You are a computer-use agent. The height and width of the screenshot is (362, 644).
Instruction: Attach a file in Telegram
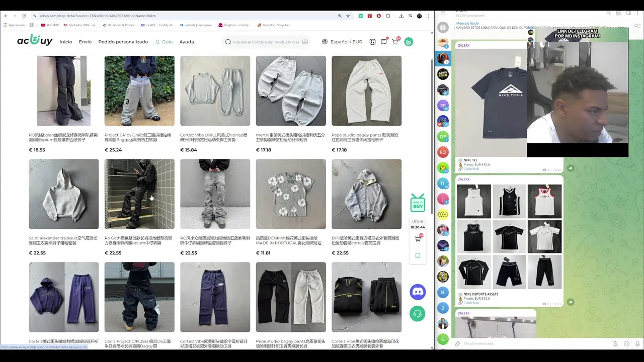pos(457,344)
